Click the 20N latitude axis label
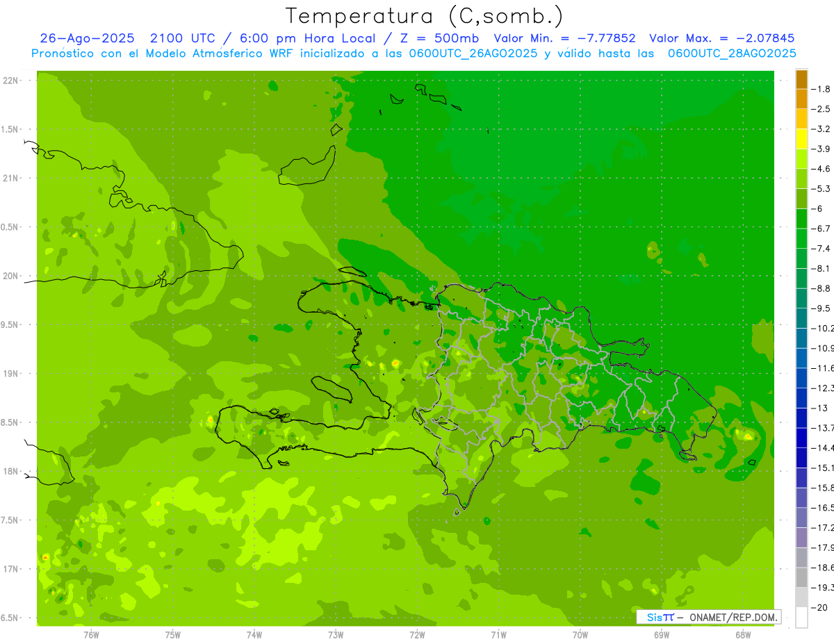 (10, 276)
